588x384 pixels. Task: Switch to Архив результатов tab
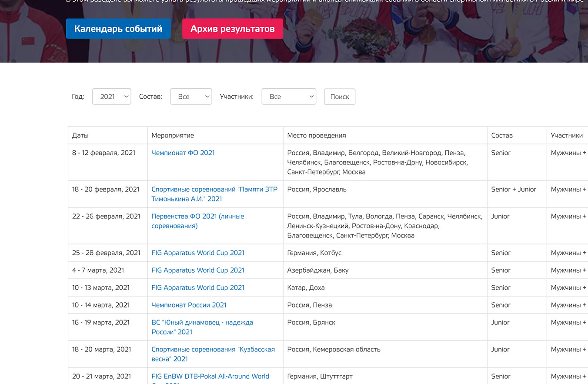(232, 29)
